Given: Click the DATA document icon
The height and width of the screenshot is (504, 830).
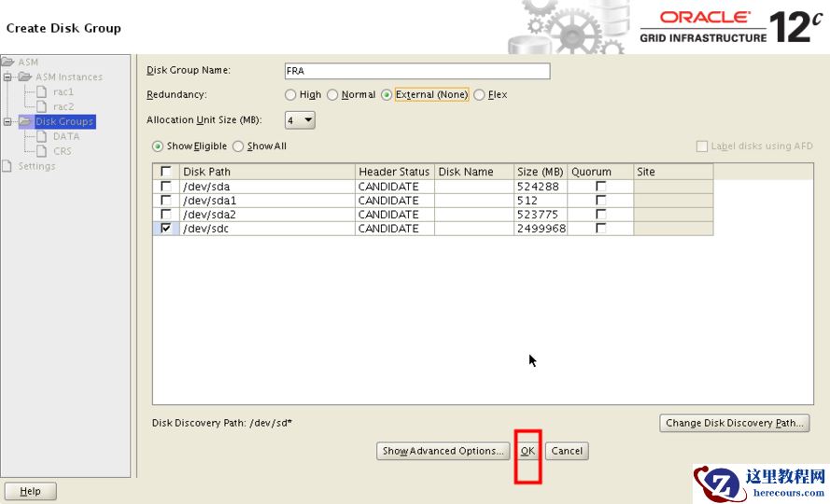Looking at the screenshot, I should pyautogui.click(x=41, y=136).
